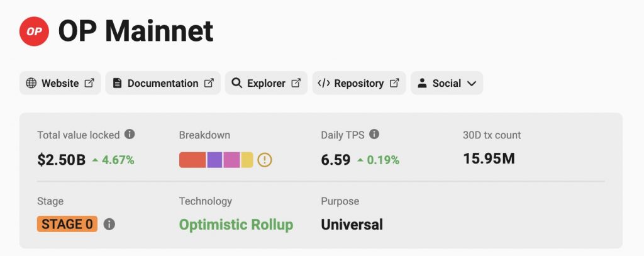Open the Documentation link
Image resolution: width=644 pixels, height=256 pixels.
point(163,83)
